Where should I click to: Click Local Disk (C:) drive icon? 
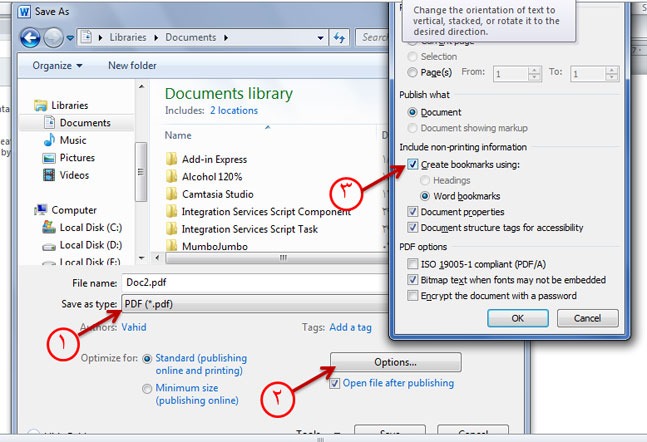click(49, 227)
